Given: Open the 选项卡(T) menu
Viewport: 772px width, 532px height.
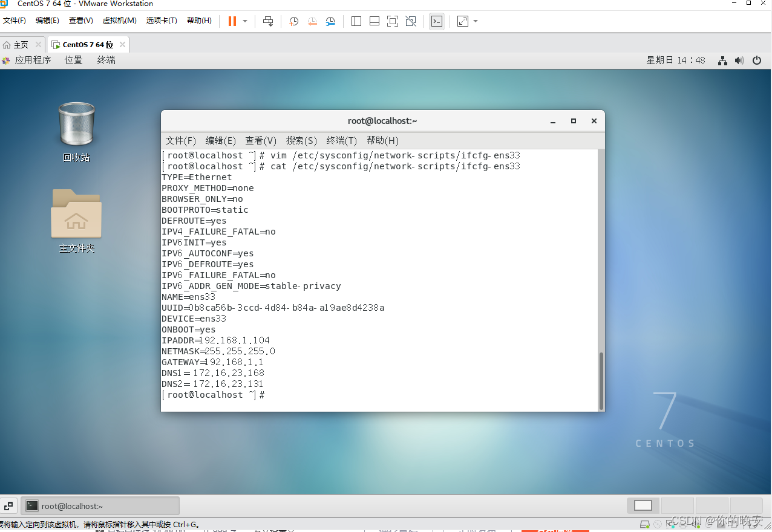Looking at the screenshot, I should click(162, 21).
